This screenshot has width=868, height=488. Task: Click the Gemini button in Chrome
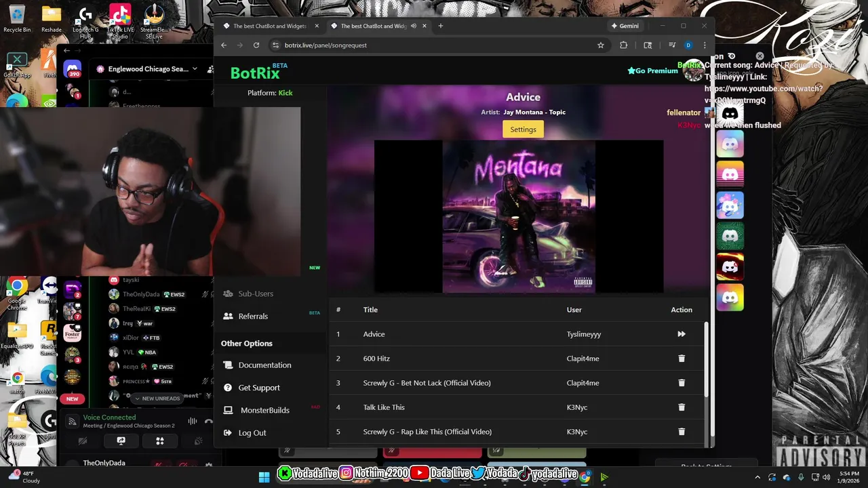tap(625, 26)
